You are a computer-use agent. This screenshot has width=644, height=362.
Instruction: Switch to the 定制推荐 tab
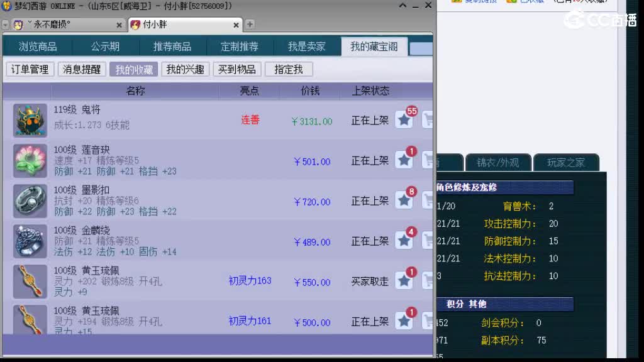click(240, 47)
